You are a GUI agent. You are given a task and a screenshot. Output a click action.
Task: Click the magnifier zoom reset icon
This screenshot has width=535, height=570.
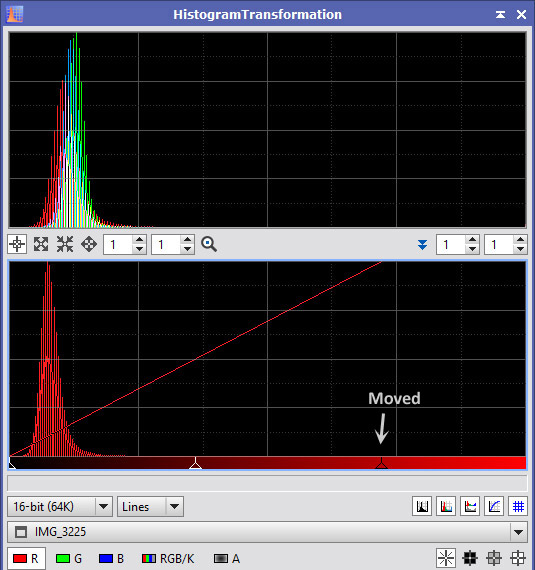pos(209,244)
